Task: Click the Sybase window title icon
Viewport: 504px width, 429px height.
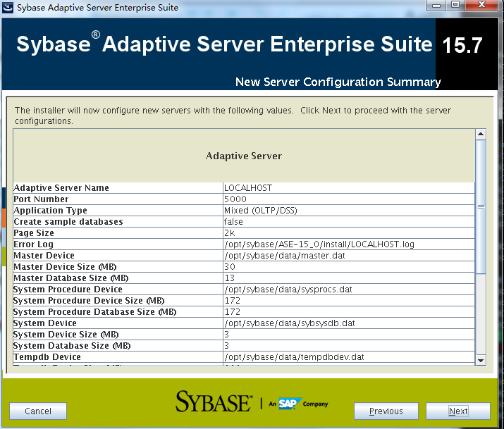Action: pyautogui.click(x=8, y=7)
